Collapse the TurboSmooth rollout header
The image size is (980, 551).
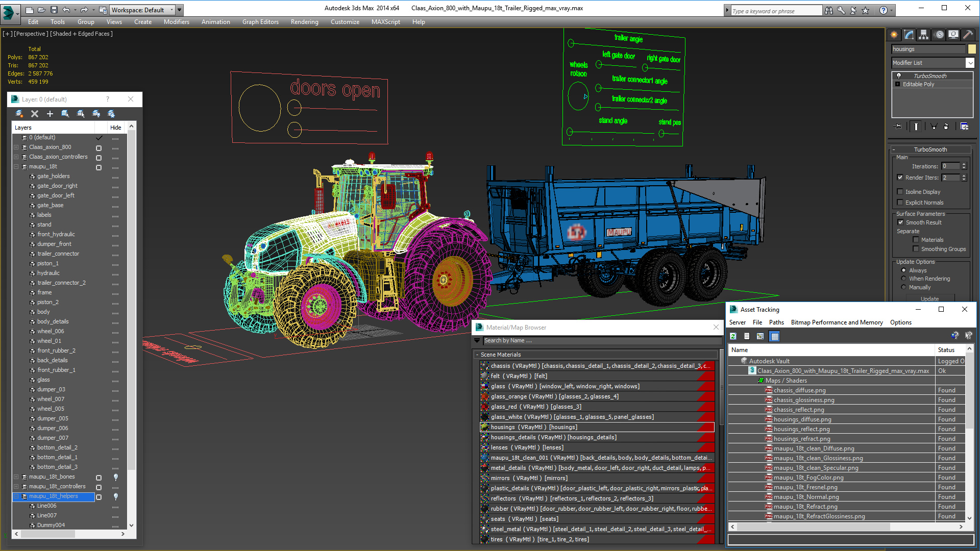coord(930,149)
